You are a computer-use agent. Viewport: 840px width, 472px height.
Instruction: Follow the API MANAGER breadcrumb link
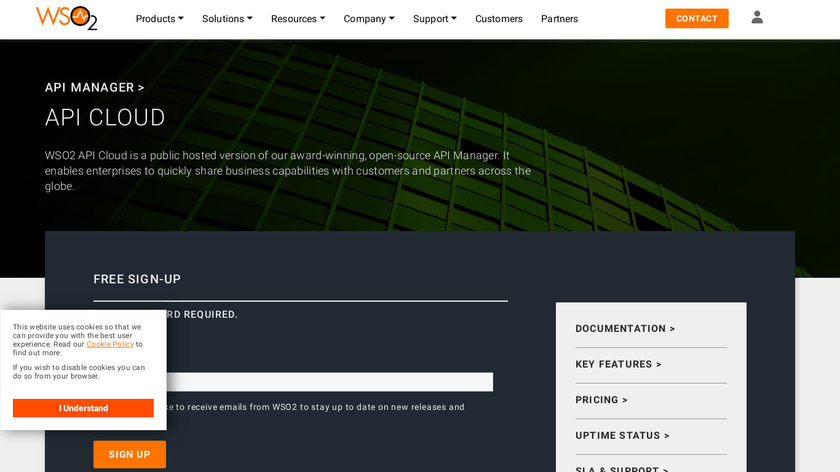pos(94,87)
